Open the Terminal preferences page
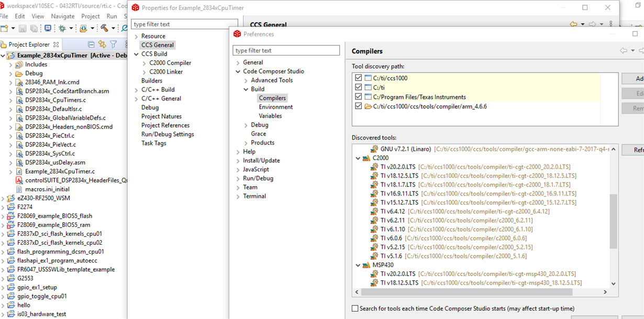 pyautogui.click(x=254, y=196)
